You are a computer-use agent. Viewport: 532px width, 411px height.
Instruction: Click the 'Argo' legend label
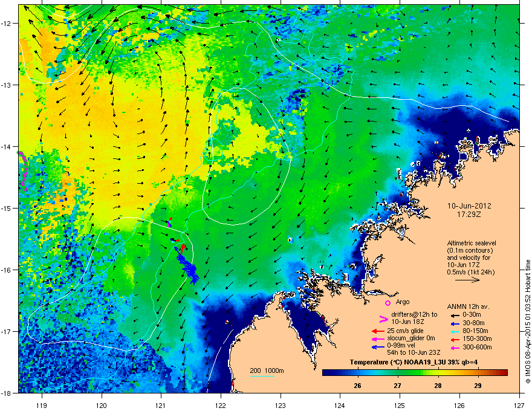403,302
